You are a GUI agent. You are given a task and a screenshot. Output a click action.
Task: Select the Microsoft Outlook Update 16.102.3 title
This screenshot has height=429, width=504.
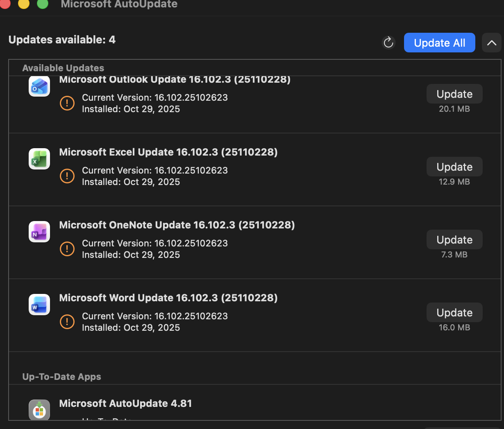pyautogui.click(x=175, y=80)
